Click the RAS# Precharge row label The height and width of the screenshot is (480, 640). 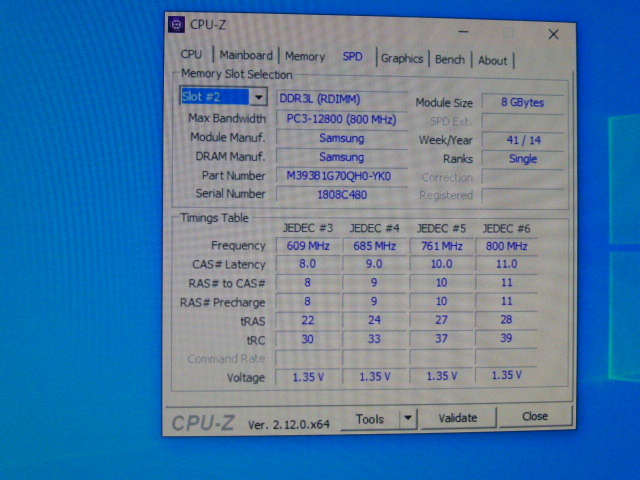pyautogui.click(x=222, y=302)
